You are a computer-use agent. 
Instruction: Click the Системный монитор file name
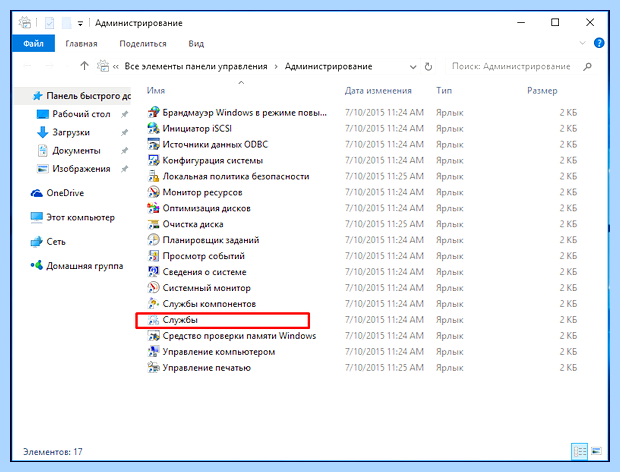point(206,288)
